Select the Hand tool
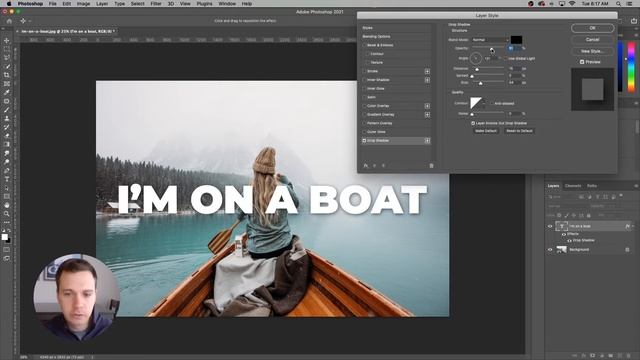 coord(7,205)
